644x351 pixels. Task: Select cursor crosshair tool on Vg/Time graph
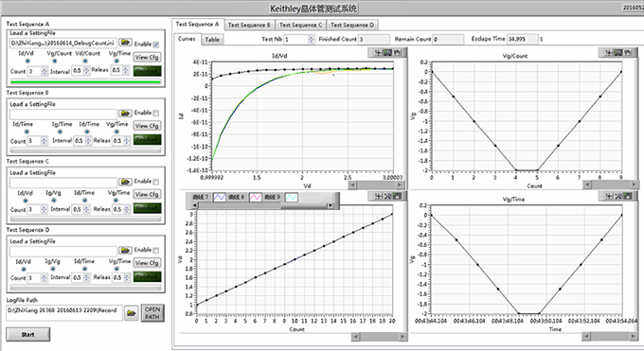(x=609, y=196)
